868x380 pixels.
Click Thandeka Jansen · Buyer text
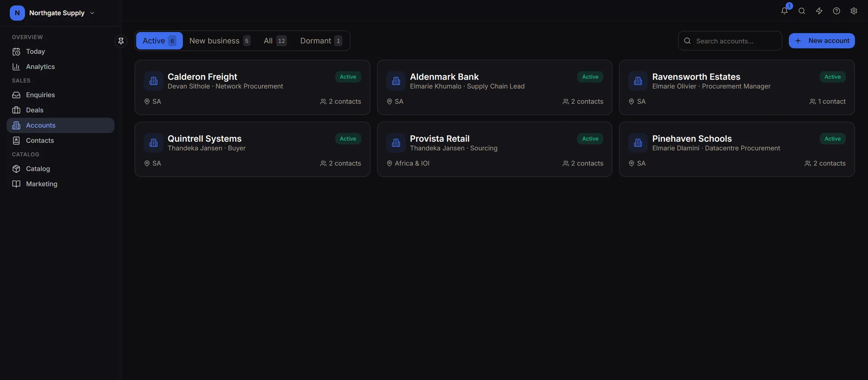coord(207,149)
